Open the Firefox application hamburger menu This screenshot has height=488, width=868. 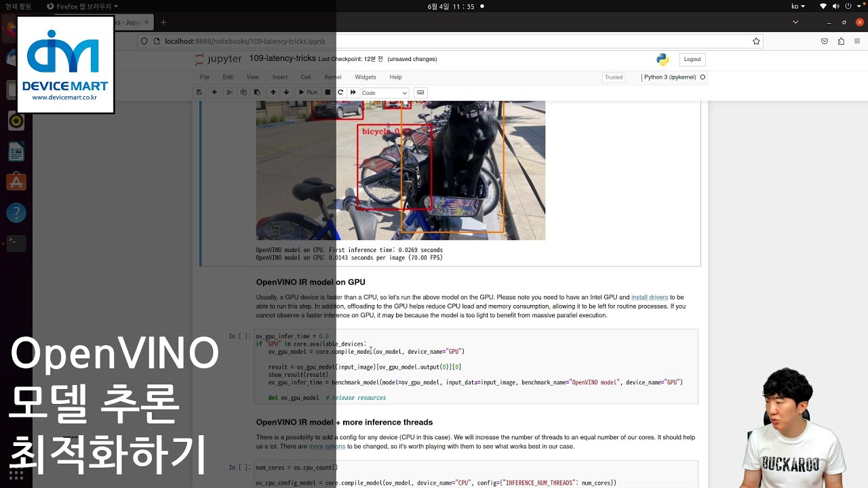tap(857, 41)
